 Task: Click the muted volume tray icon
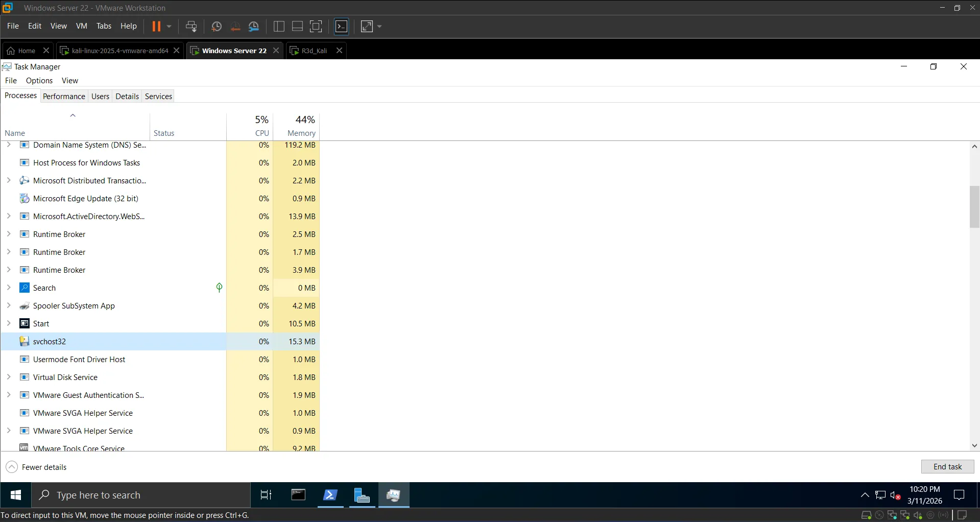pos(895,495)
